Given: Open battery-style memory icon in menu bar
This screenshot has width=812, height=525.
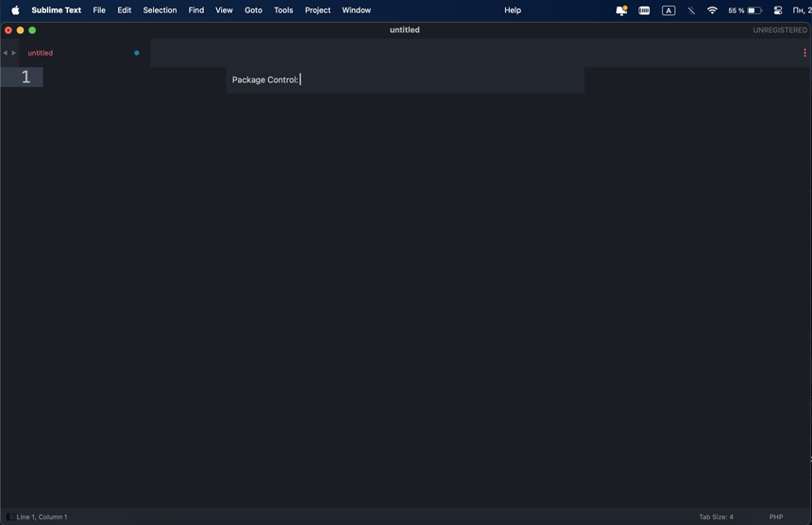Looking at the screenshot, I should (644, 10).
